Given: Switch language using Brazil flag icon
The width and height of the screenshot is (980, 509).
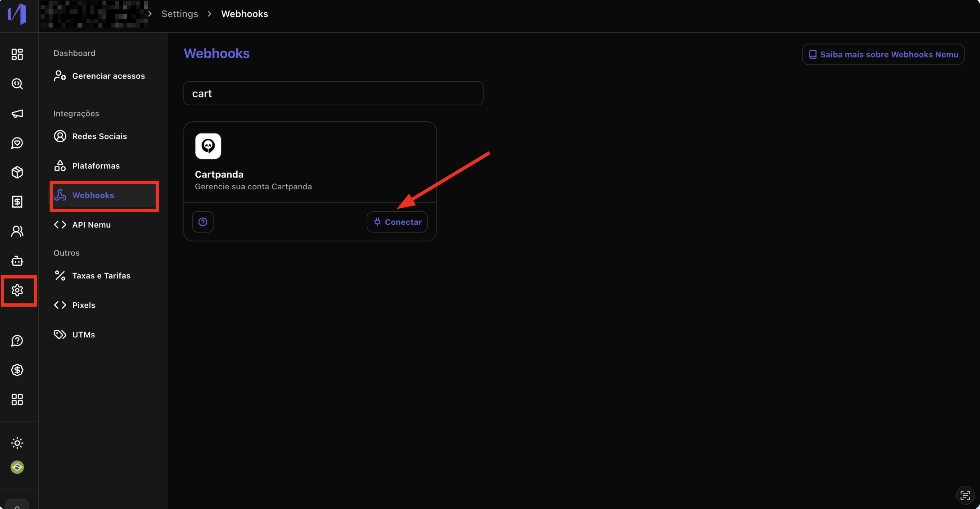Looking at the screenshot, I should pos(17,467).
